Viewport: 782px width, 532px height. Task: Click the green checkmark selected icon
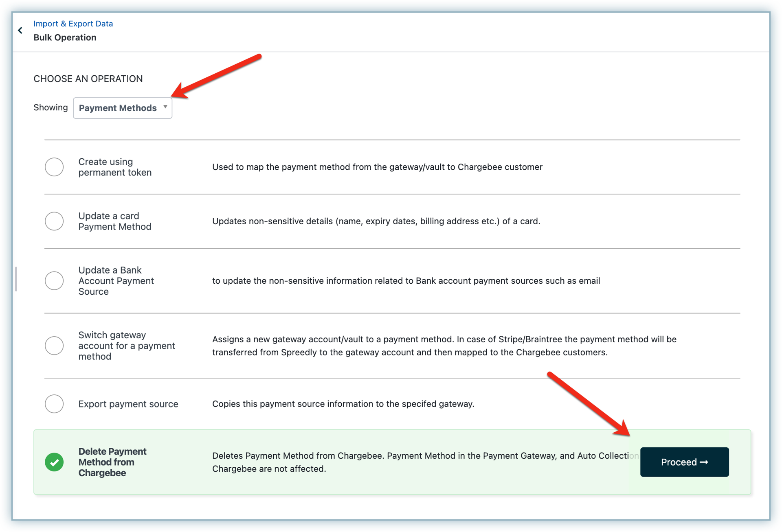click(x=54, y=462)
